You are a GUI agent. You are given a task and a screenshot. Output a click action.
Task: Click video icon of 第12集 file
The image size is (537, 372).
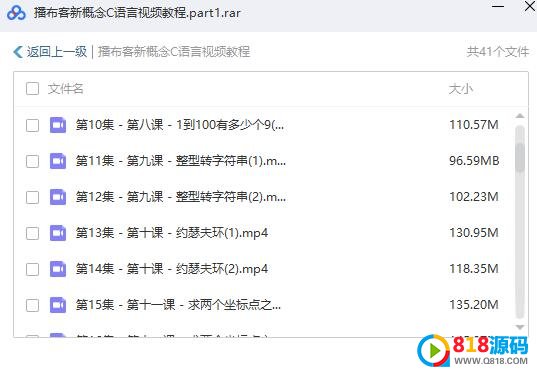coord(58,197)
